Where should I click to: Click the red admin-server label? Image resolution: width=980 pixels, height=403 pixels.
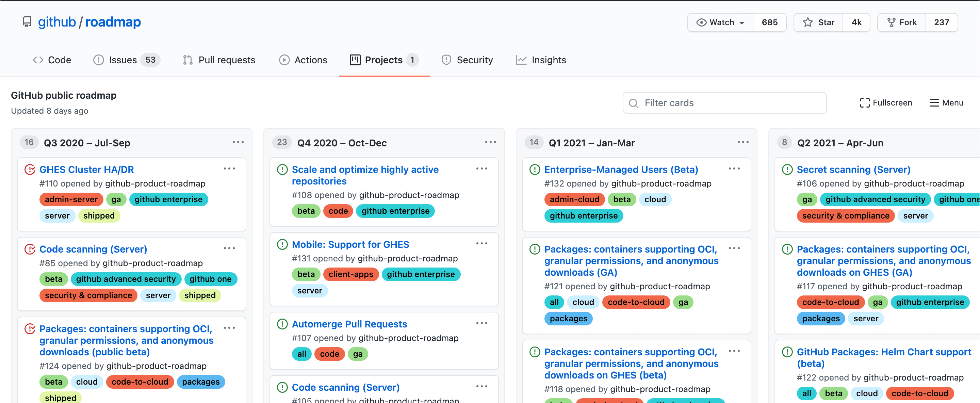click(71, 199)
